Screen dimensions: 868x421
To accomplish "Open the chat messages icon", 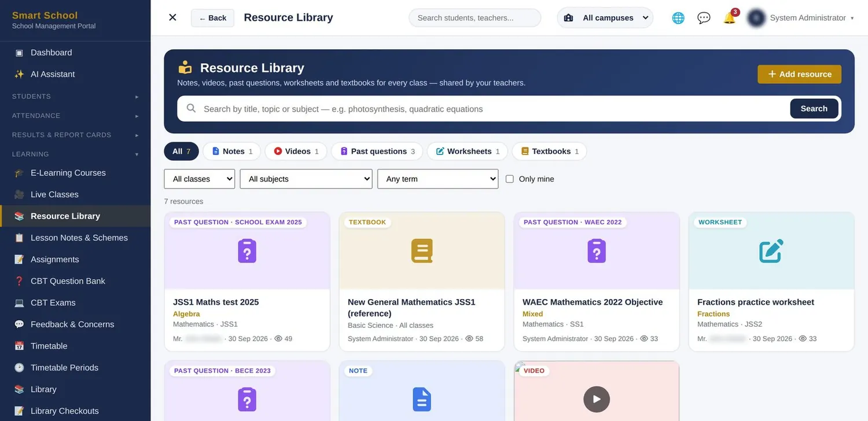I will pyautogui.click(x=704, y=18).
